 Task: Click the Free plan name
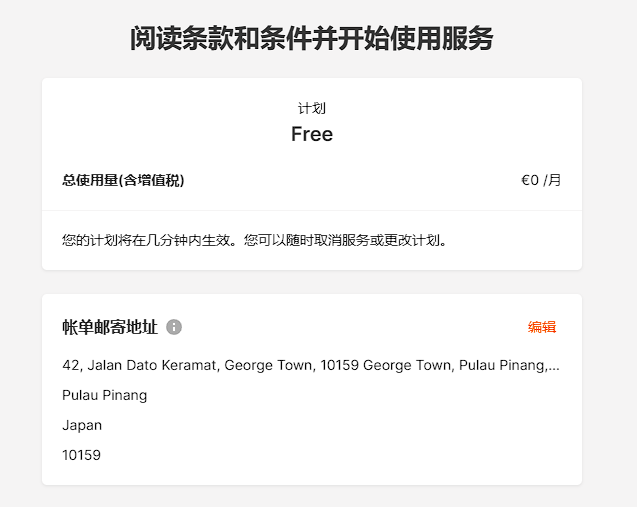click(312, 134)
